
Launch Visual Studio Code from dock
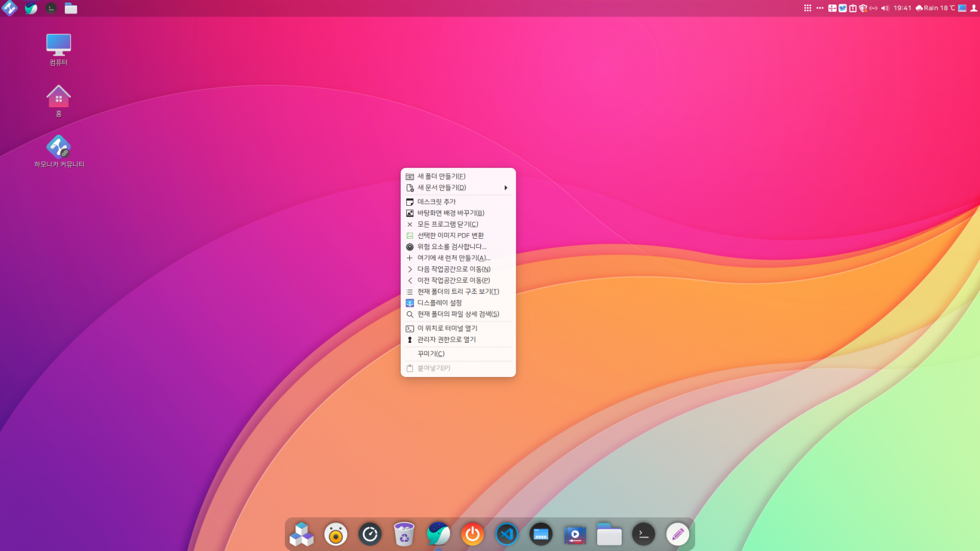(507, 534)
